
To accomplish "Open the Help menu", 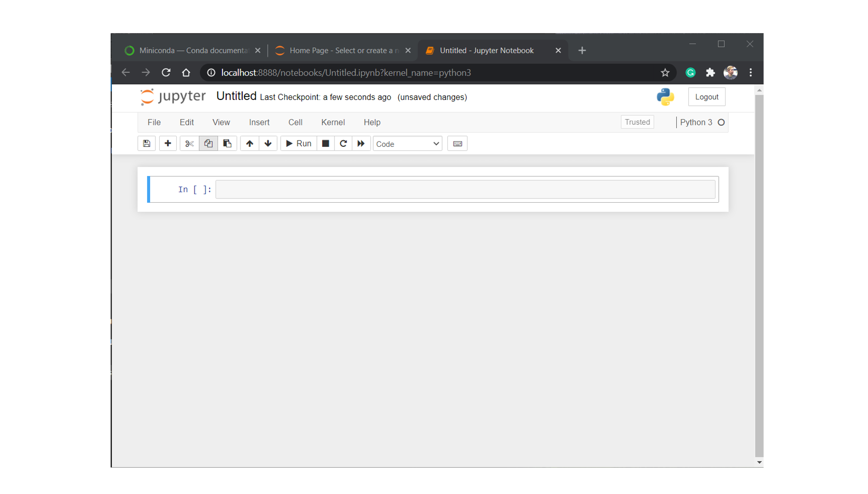I will point(372,122).
